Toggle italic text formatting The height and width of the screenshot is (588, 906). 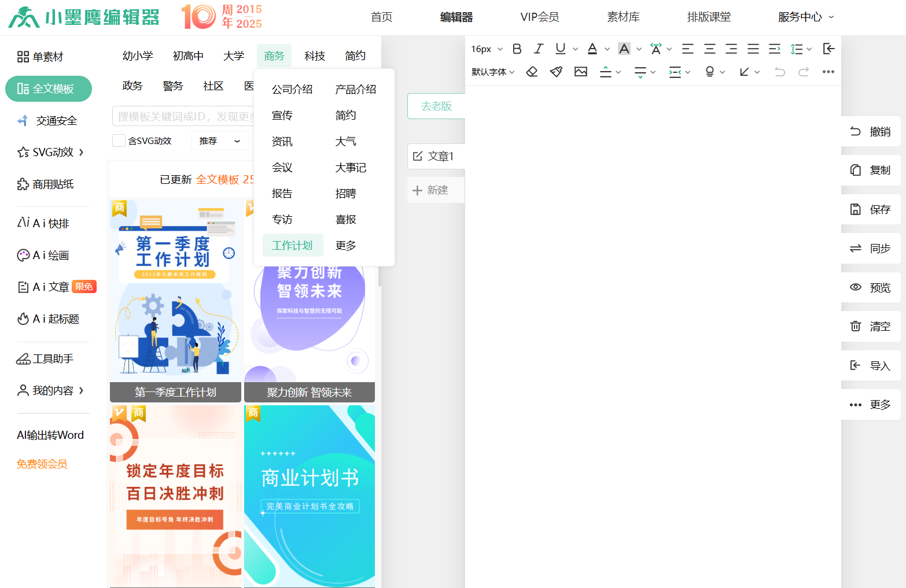tap(539, 49)
